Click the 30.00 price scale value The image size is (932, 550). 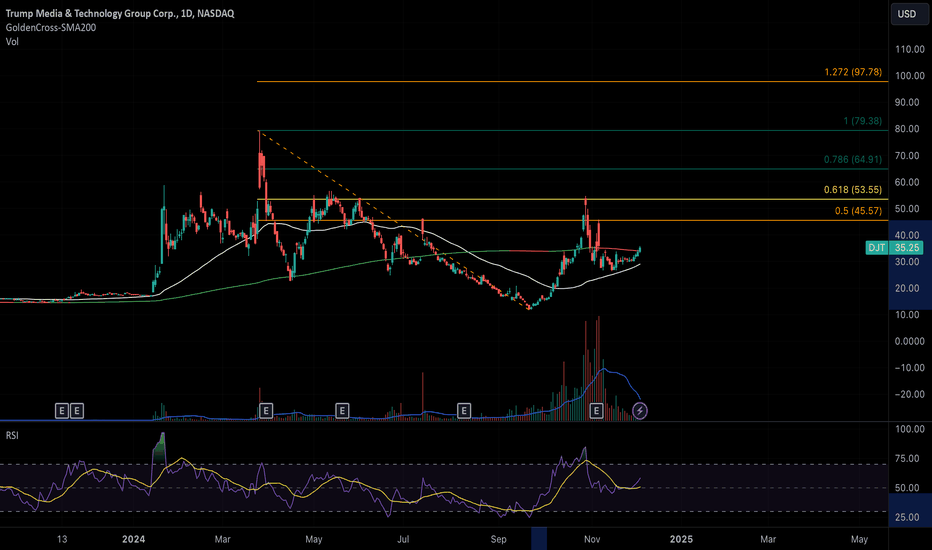point(907,262)
